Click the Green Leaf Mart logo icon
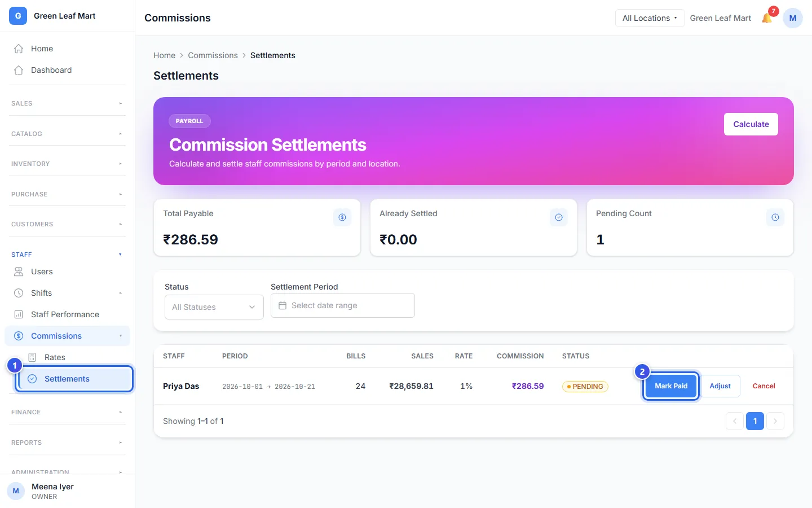The height and width of the screenshot is (508, 812). tap(18, 16)
